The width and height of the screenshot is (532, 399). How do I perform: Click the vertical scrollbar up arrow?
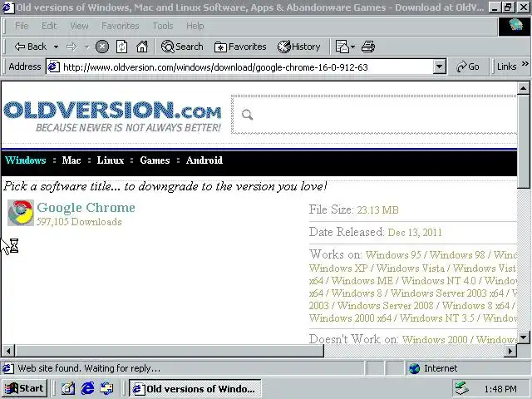coord(524,89)
